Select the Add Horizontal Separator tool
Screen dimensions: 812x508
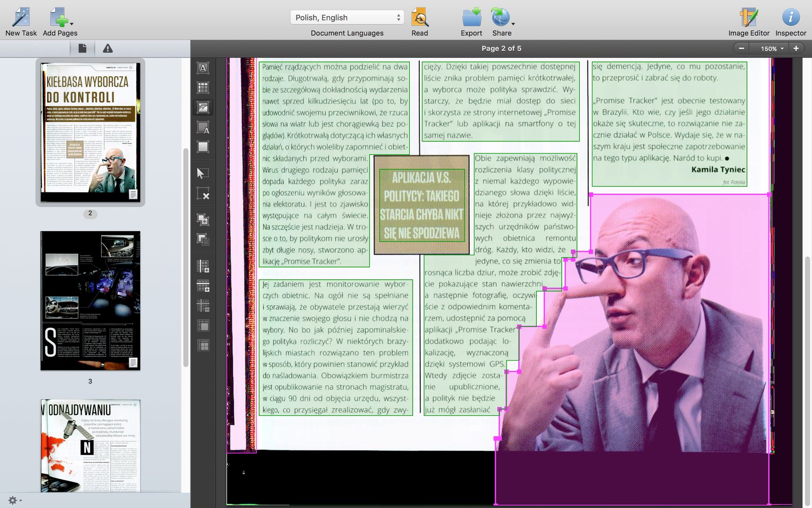[x=203, y=286]
